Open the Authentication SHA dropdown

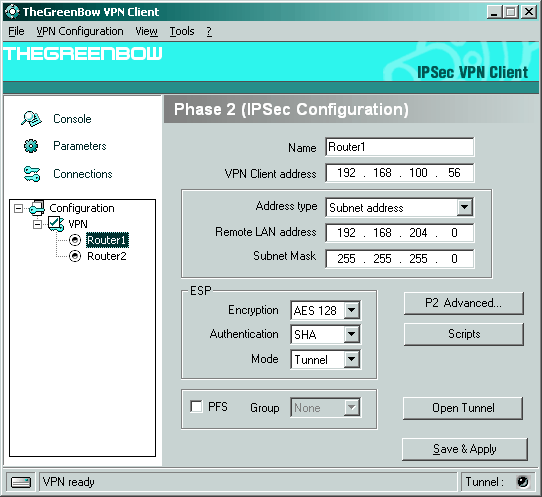tap(352, 334)
